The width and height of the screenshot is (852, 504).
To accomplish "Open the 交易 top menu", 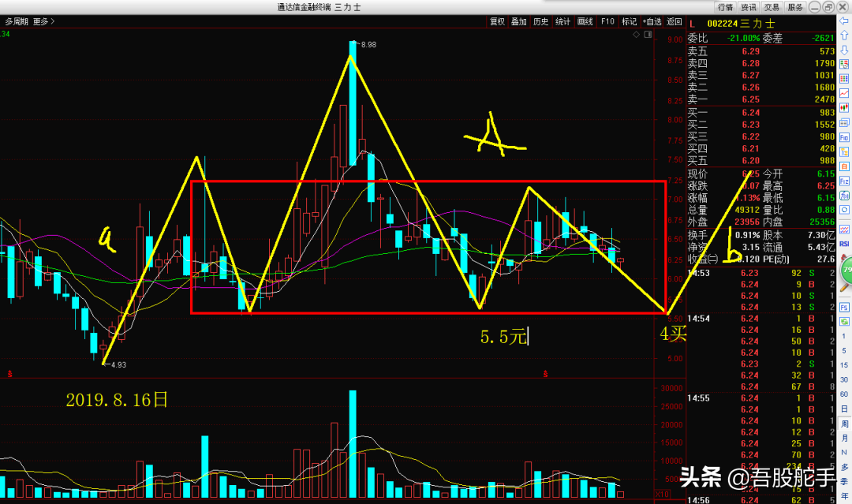I will [x=772, y=7].
